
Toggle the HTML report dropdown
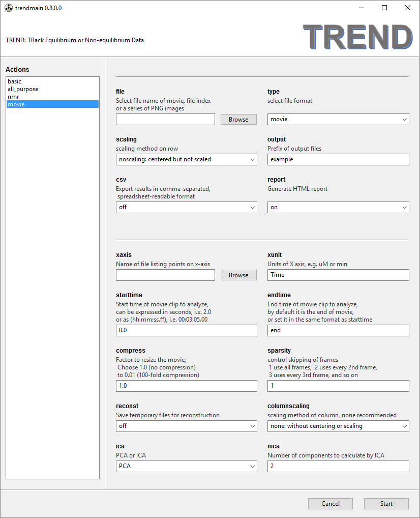[x=338, y=207]
